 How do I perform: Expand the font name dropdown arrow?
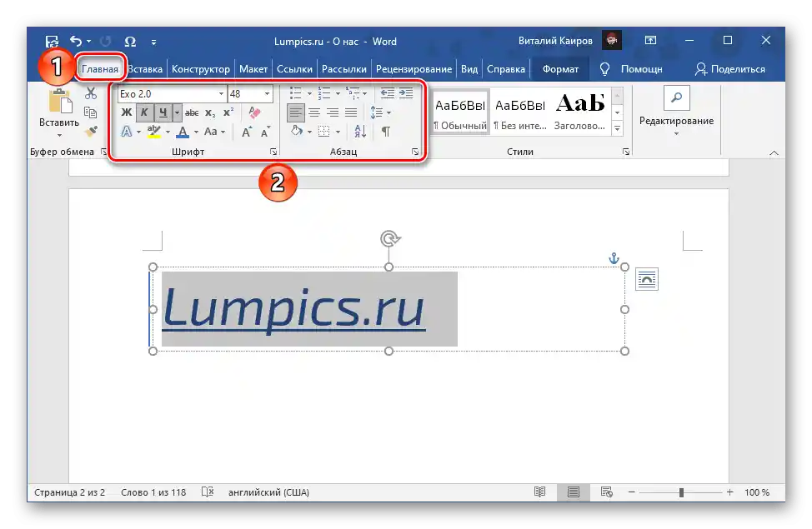click(x=221, y=93)
